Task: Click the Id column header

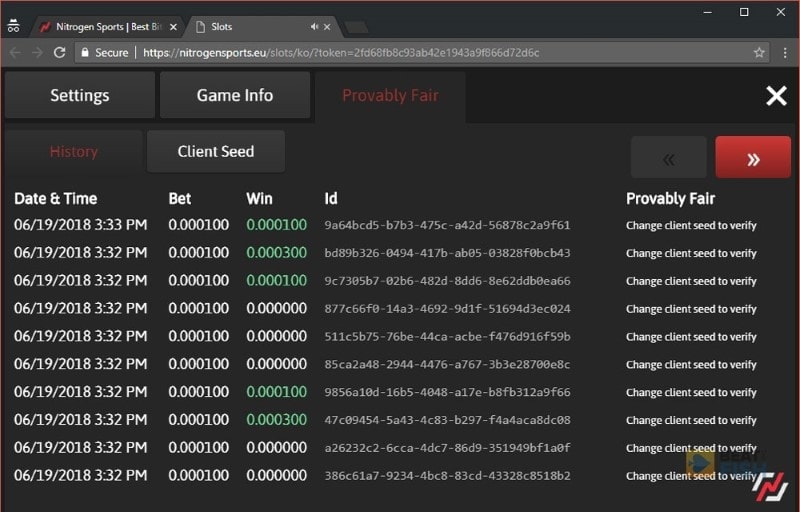Action: tap(331, 198)
